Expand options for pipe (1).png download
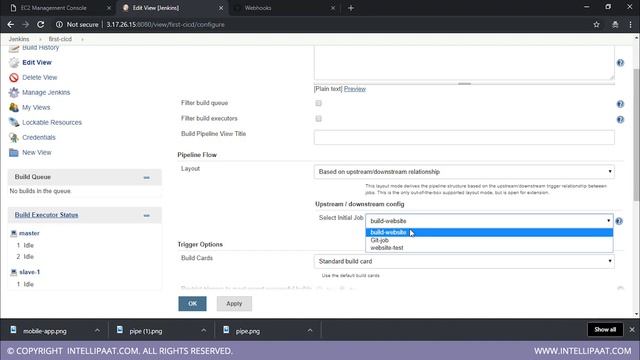 (203, 330)
